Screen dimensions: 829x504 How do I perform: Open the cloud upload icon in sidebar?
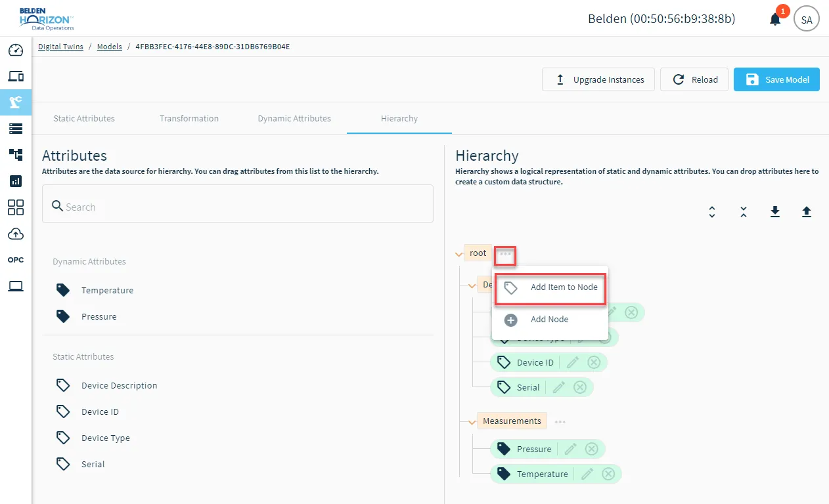(16, 234)
